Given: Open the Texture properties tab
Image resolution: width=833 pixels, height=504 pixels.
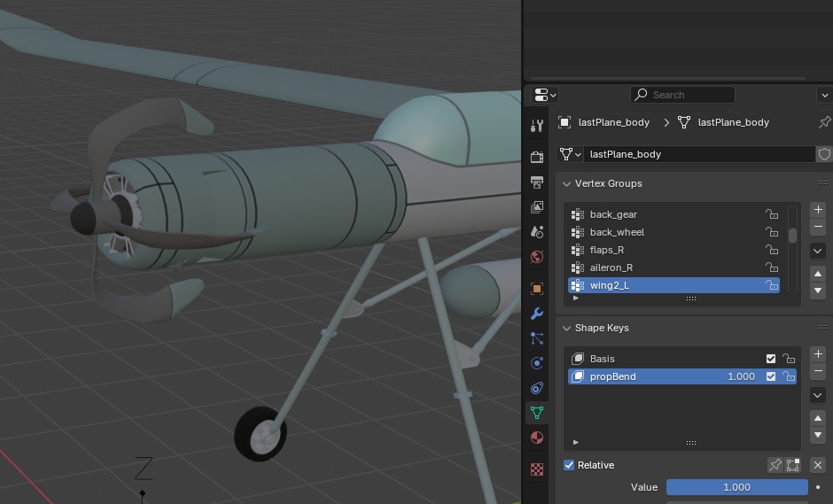Looking at the screenshot, I should click(536, 469).
